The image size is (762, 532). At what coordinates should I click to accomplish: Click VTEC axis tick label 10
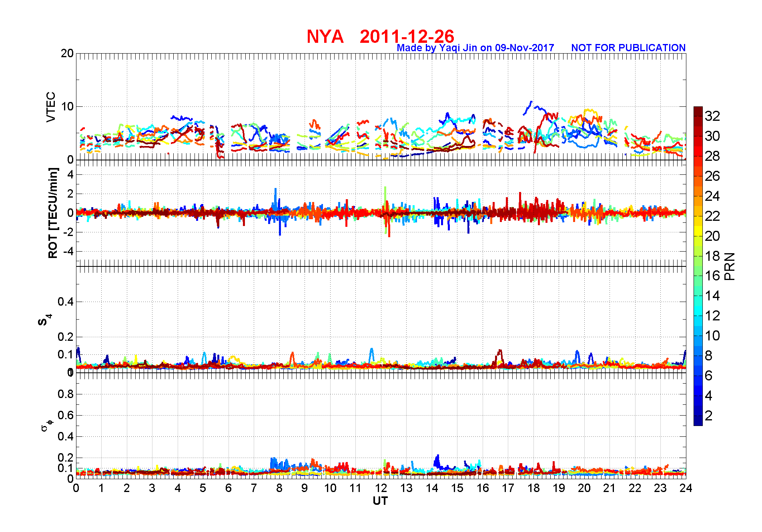67,106
